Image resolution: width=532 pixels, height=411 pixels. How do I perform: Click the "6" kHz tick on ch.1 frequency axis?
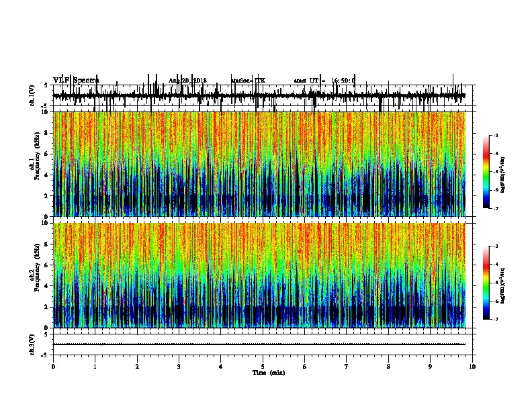point(47,154)
